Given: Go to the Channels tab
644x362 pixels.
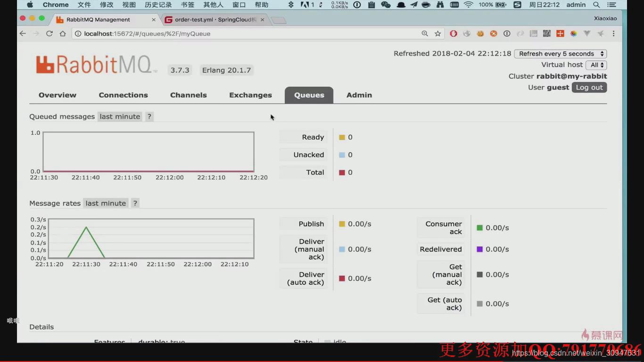Looking at the screenshot, I should coord(189,95).
